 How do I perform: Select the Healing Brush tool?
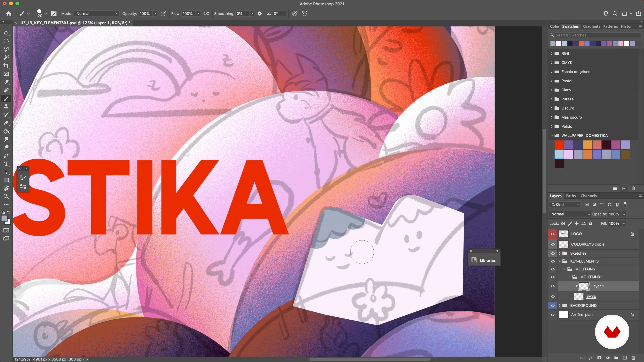[x=6, y=90]
